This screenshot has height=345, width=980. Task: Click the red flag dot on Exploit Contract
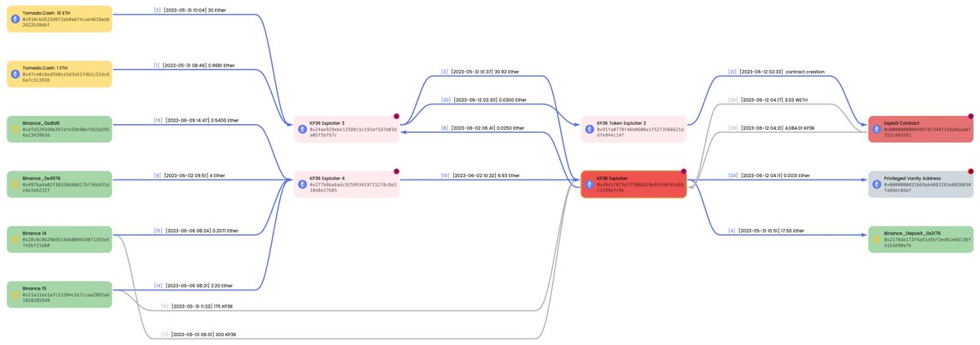(971, 117)
